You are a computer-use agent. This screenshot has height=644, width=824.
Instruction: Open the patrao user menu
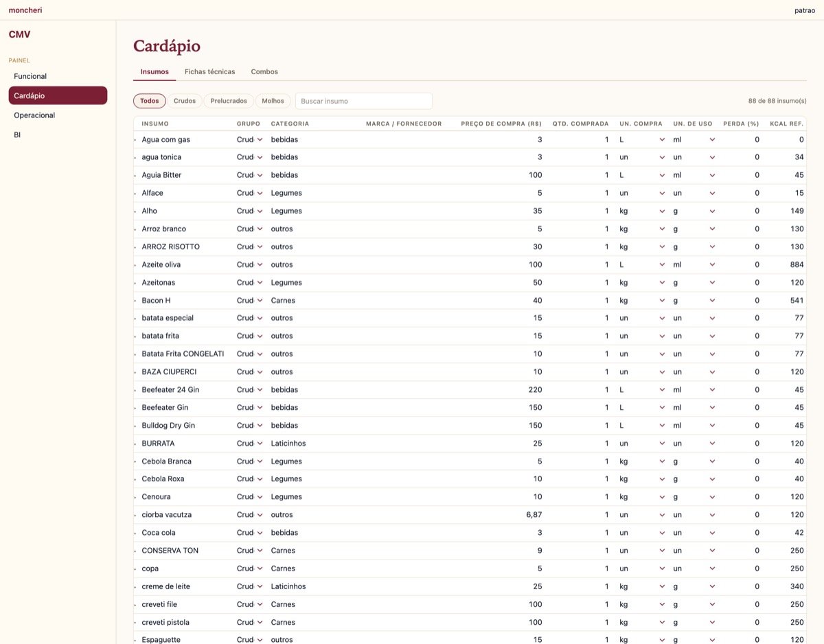click(805, 10)
